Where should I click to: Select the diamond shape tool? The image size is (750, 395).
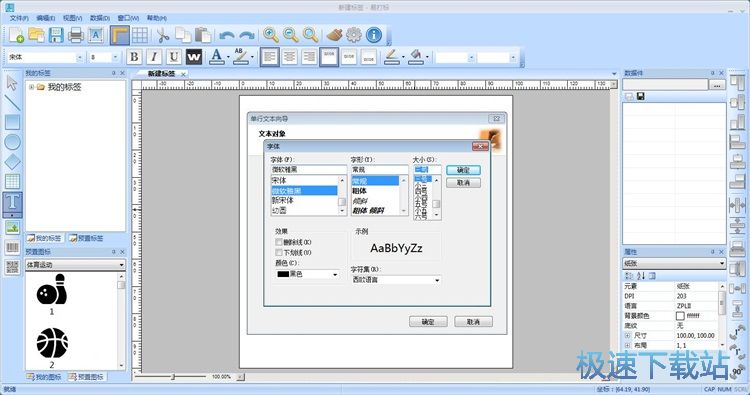[12, 162]
